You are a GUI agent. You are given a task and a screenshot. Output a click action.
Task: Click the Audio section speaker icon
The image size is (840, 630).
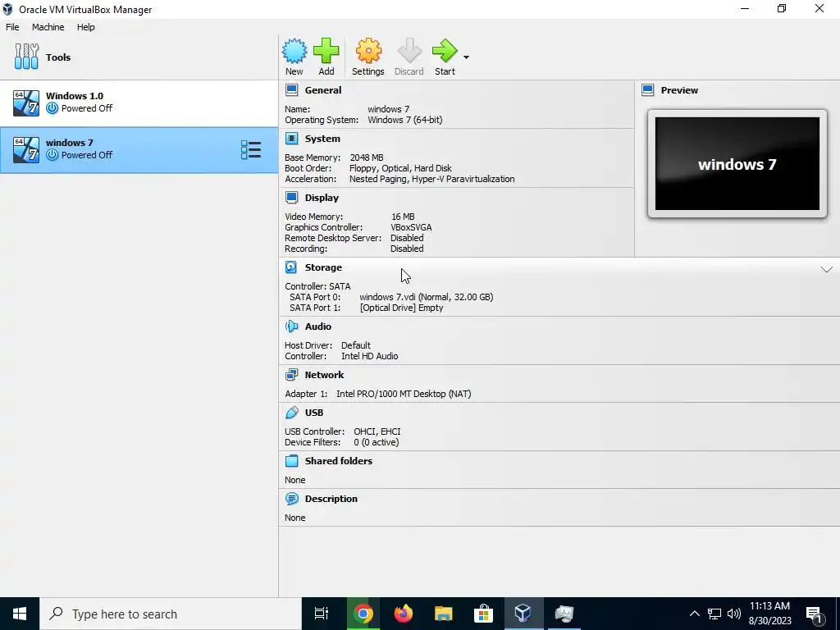tap(291, 326)
